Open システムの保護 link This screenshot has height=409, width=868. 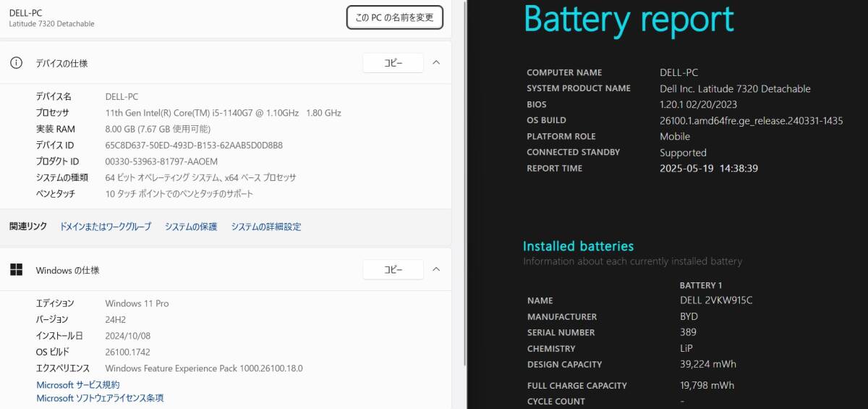click(191, 227)
